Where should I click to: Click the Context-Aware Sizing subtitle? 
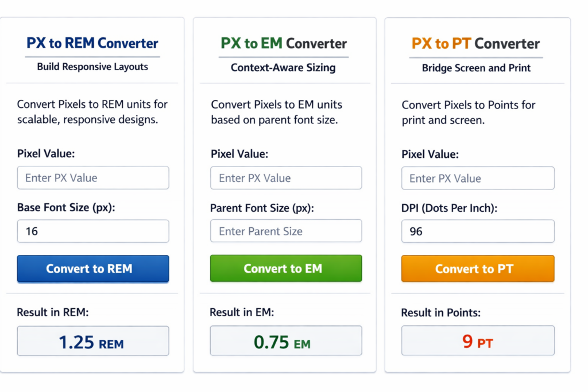coord(283,68)
